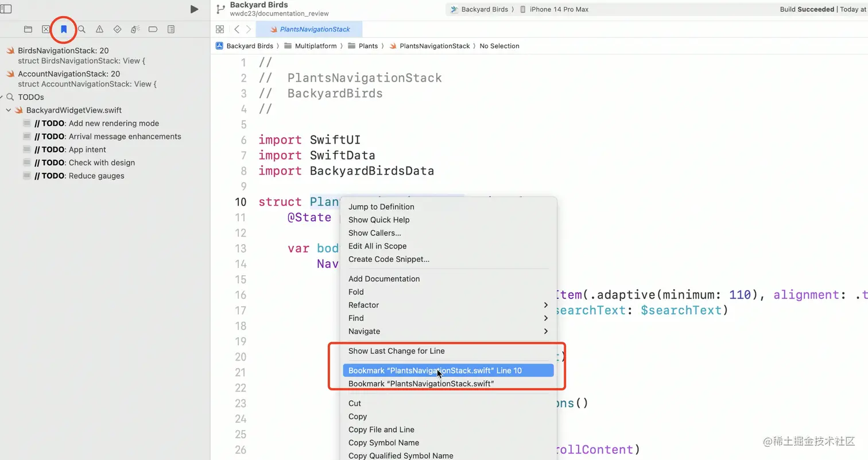The width and height of the screenshot is (868, 460).
Task: Open the Source Control navigator
Action: (x=46, y=29)
